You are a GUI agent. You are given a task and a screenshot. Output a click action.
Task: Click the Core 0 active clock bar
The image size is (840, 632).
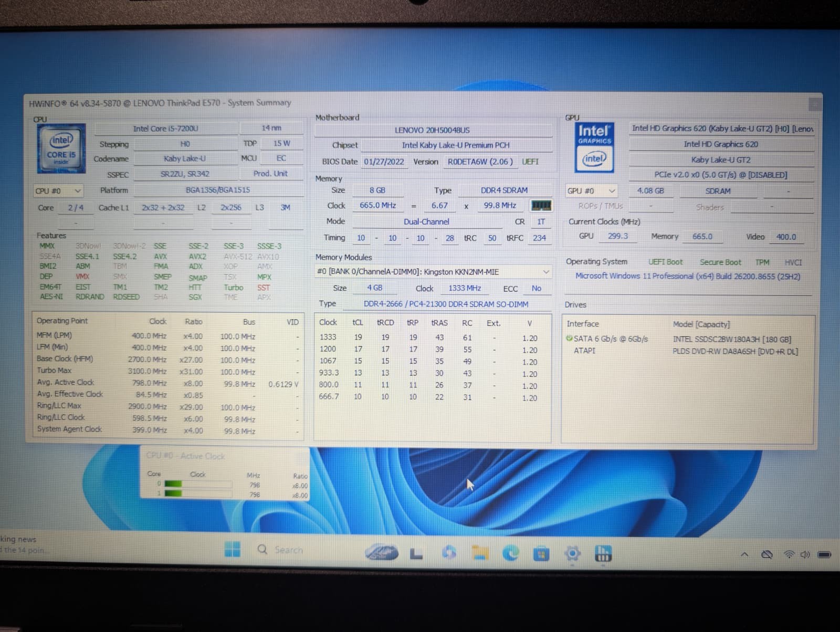(198, 484)
